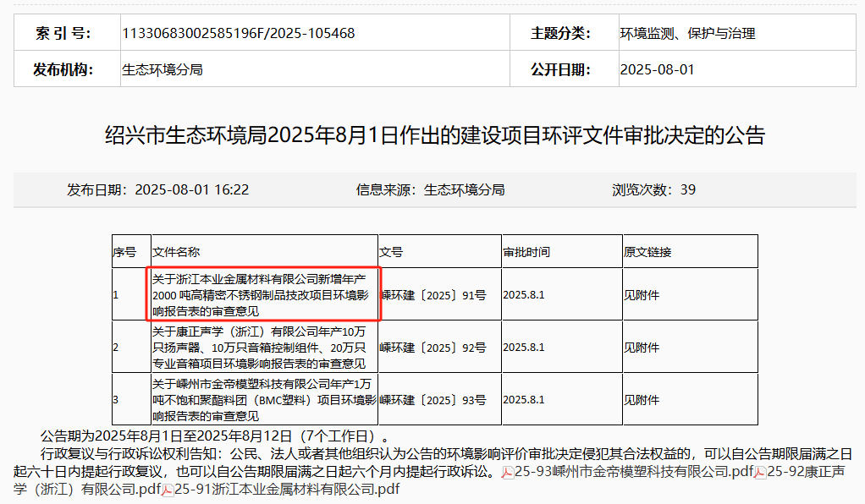Open 25-93嵊州市金帝模塑科技有限公司.pdf link
865x504 pixels.
633,471
